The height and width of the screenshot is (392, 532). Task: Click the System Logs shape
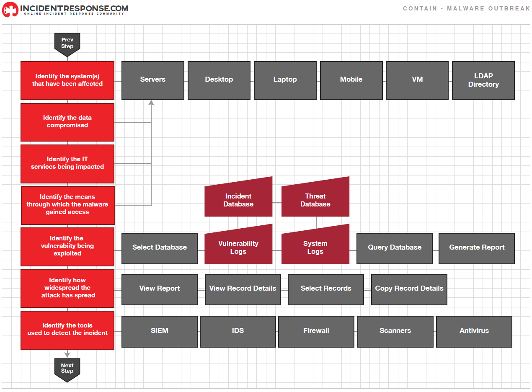click(x=315, y=247)
